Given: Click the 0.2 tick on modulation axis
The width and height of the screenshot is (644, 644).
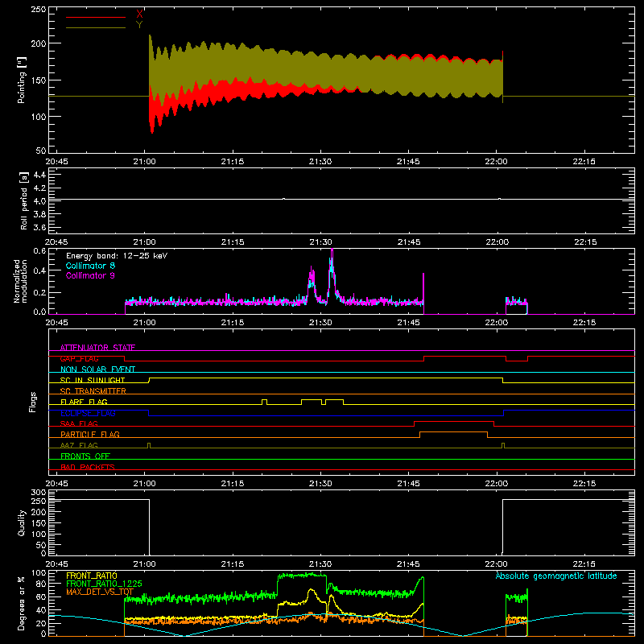Looking at the screenshot, I should click(39, 293).
